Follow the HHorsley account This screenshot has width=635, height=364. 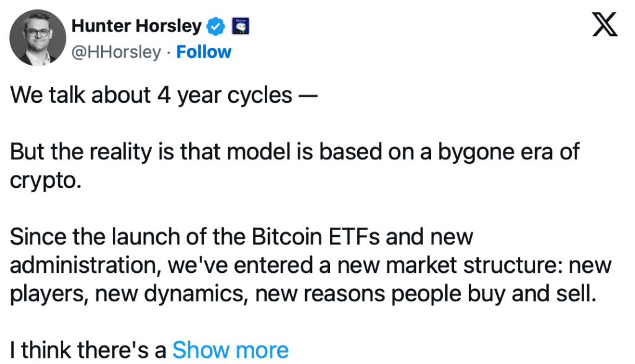click(x=203, y=52)
